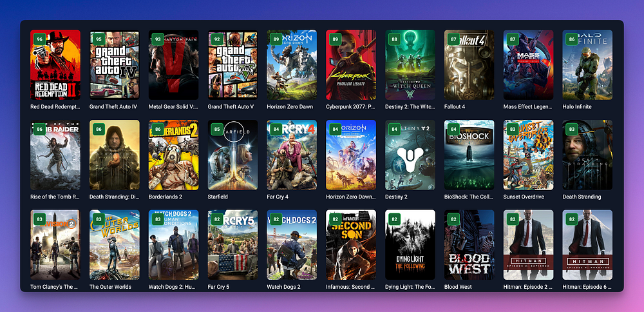Image resolution: width=644 pixels, height=312 pixels.
Task: Select The Outer Worlds cover art
Action: [x=115, y=245]
